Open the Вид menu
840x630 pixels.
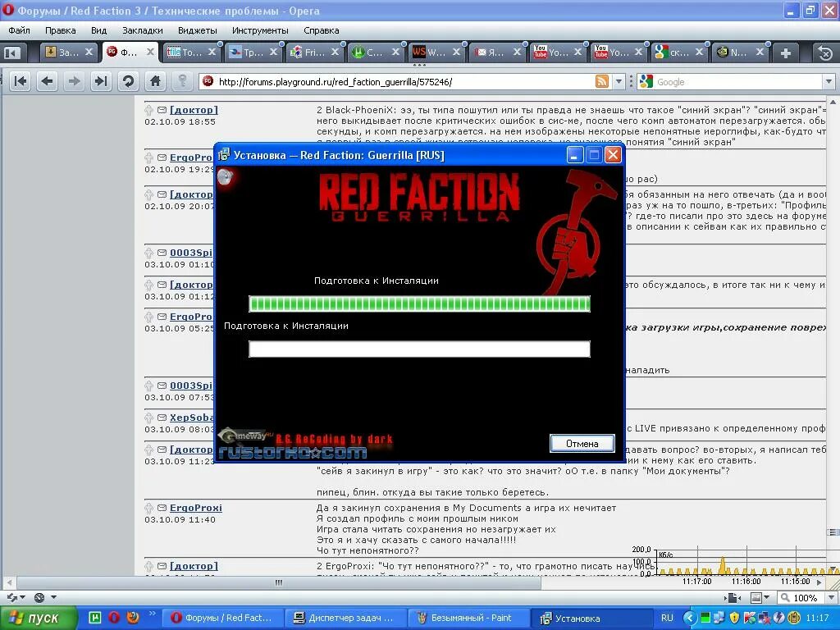coord(98,30)
